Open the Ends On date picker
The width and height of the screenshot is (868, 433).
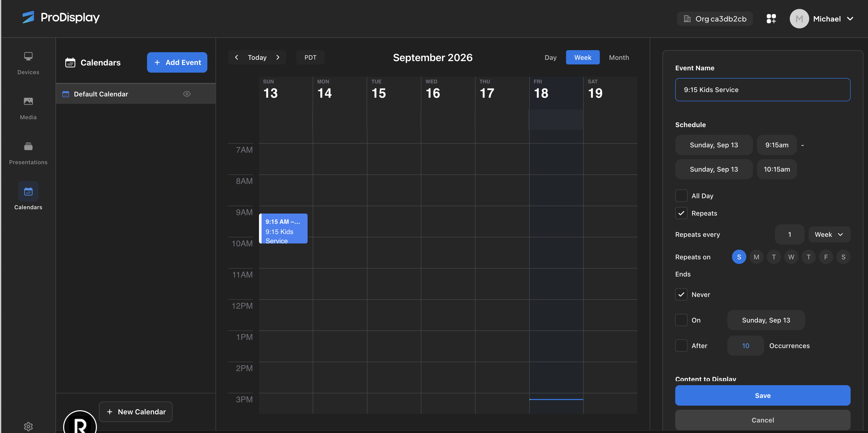(x=766, y=320)
